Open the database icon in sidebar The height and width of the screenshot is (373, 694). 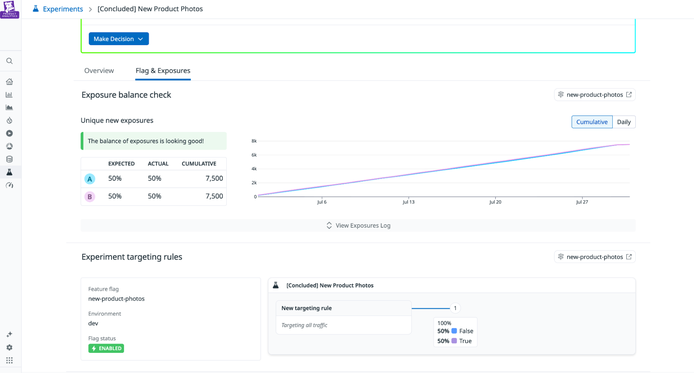coord(9,159)
